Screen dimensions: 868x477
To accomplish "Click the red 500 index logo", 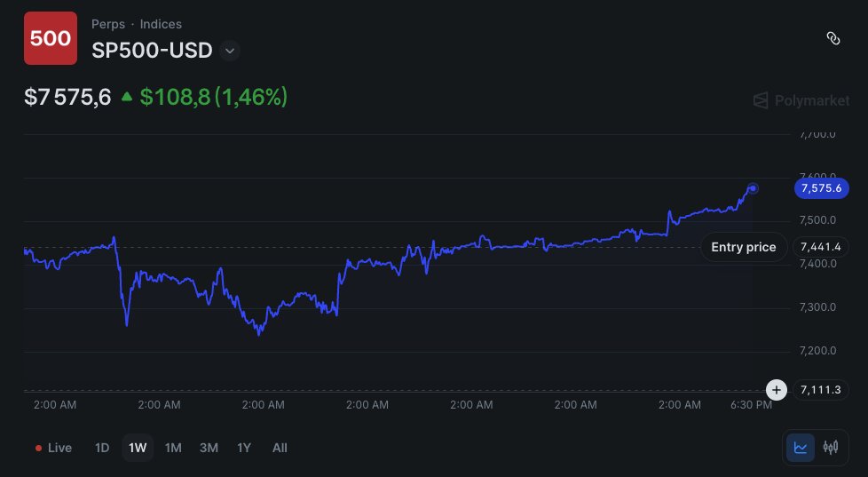I will click(x=51, y=38).
